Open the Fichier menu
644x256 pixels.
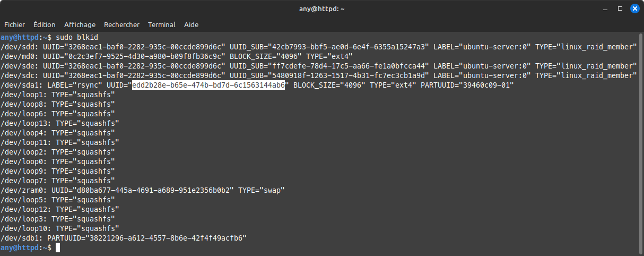click(15, 24)
